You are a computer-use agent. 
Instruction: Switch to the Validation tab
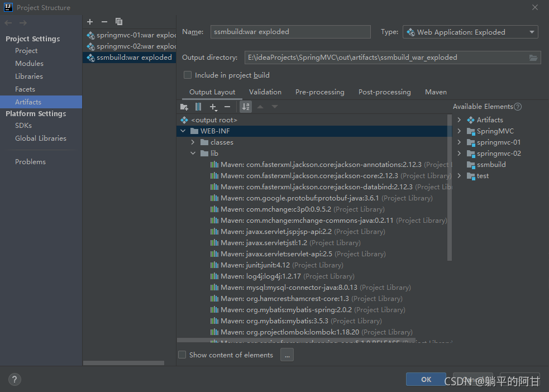coord(265,92)
